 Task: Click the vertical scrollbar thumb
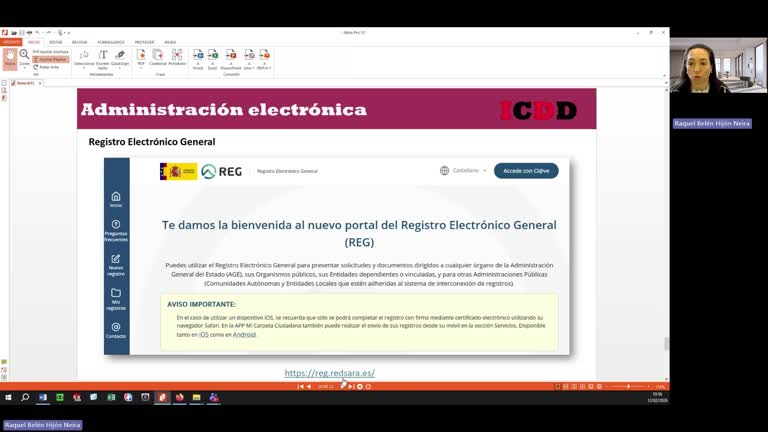pyautogui.click(x=666, y=344)
